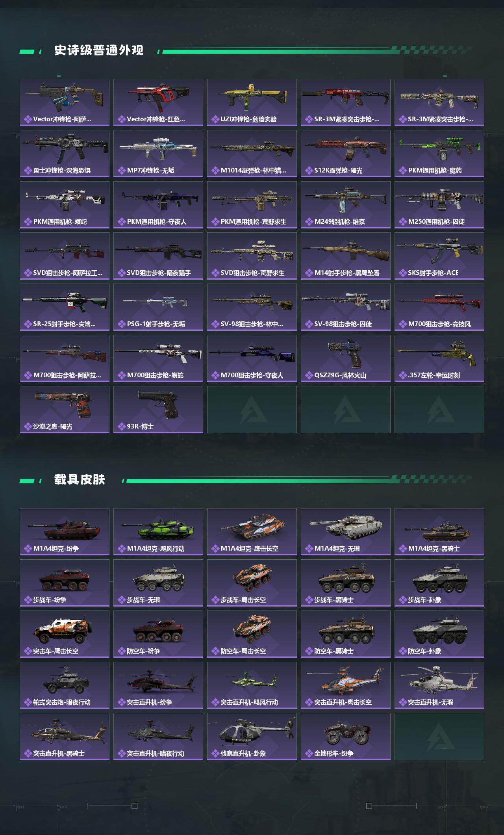The height and width of the screenshot is (835, 504).
Task: Select the 93R-博士 pistol tile
Action: 158,410
